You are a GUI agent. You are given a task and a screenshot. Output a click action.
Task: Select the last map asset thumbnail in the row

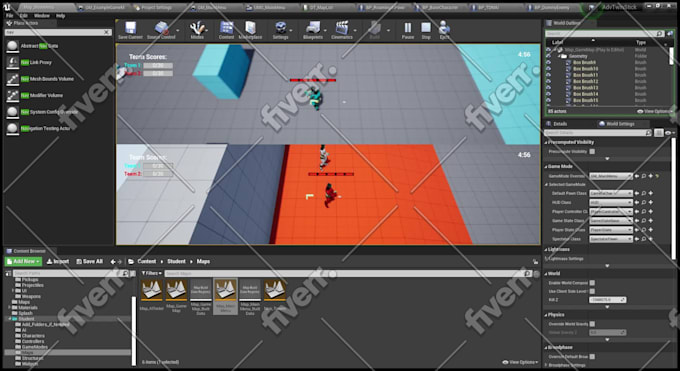click(x=275, y=290)
